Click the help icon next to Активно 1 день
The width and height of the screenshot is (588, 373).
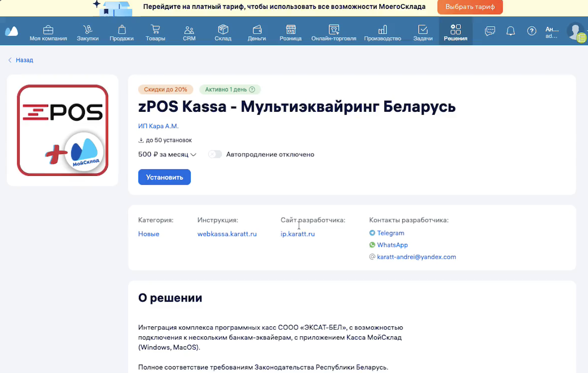coord(252,89)
